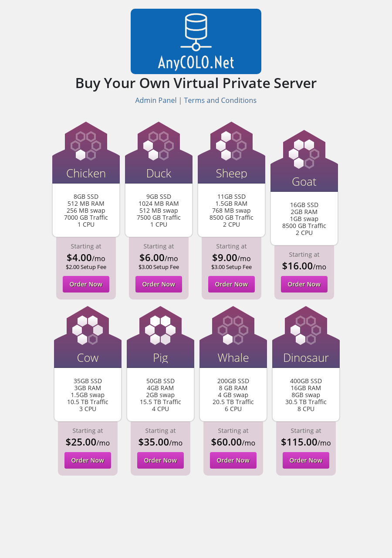Open the Terms and Conditions link
The width and height of the screenshot is (392, 558).
pyautogui.click(x=220, y=100)
